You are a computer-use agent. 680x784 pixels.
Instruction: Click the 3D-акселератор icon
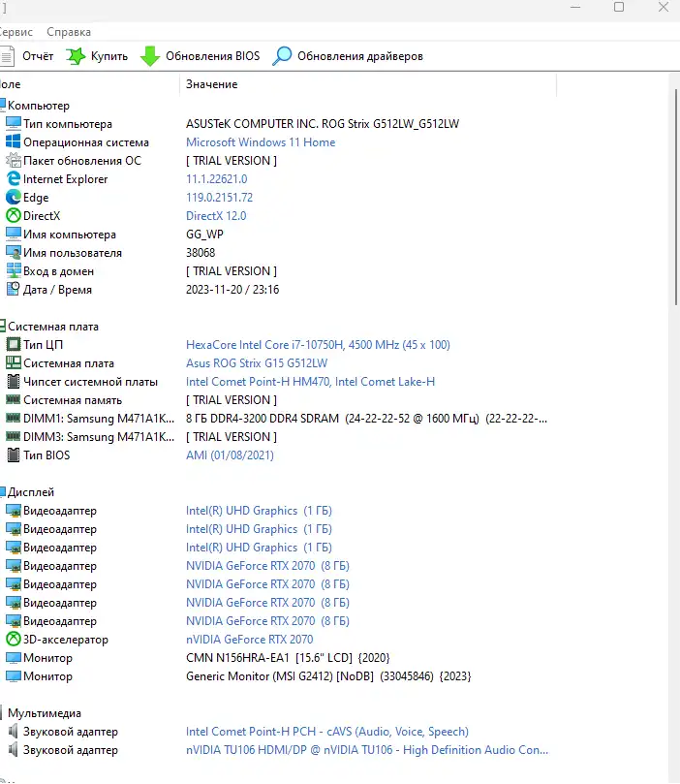pyautogui.click(x=13, y=639)
